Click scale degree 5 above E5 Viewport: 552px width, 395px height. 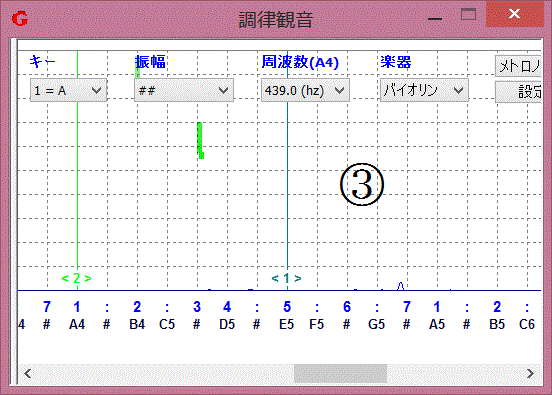(x=287, y=307)
